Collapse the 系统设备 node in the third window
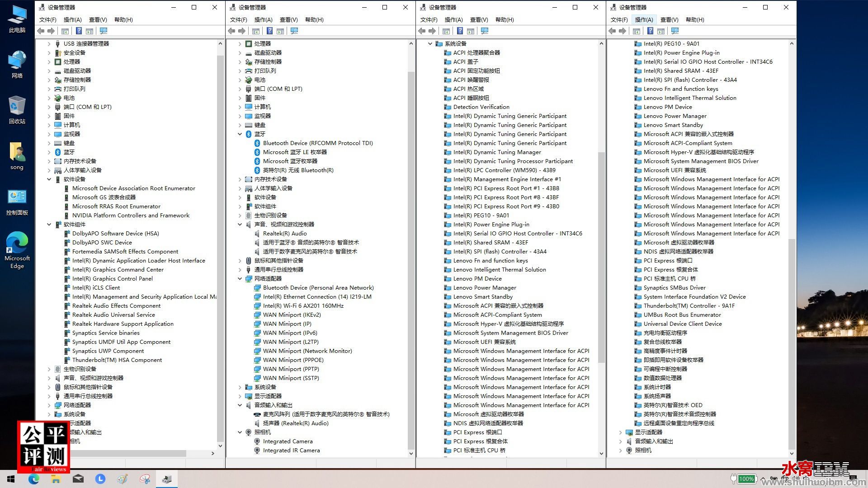Viewport: 868px width, 488px height. pos(430,44)
